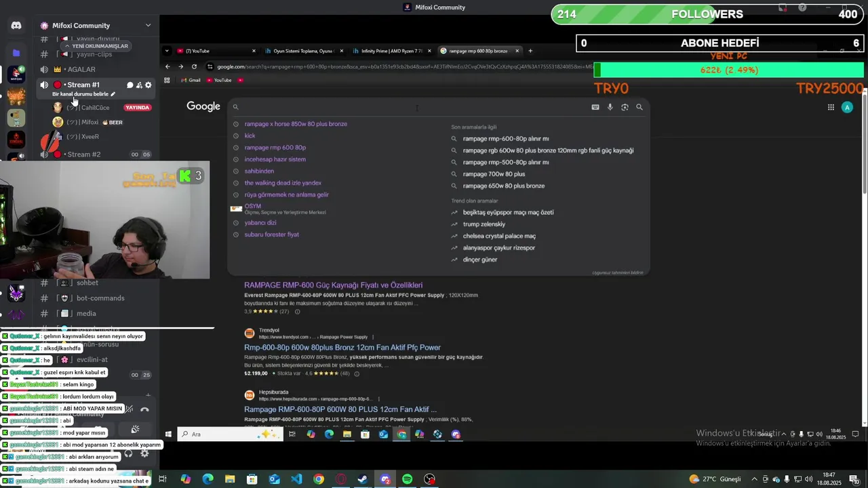Open Chrome tab search dropdown arrow
Image resolution: width=868 pixels, height=488 pixels.
[167, 51]
